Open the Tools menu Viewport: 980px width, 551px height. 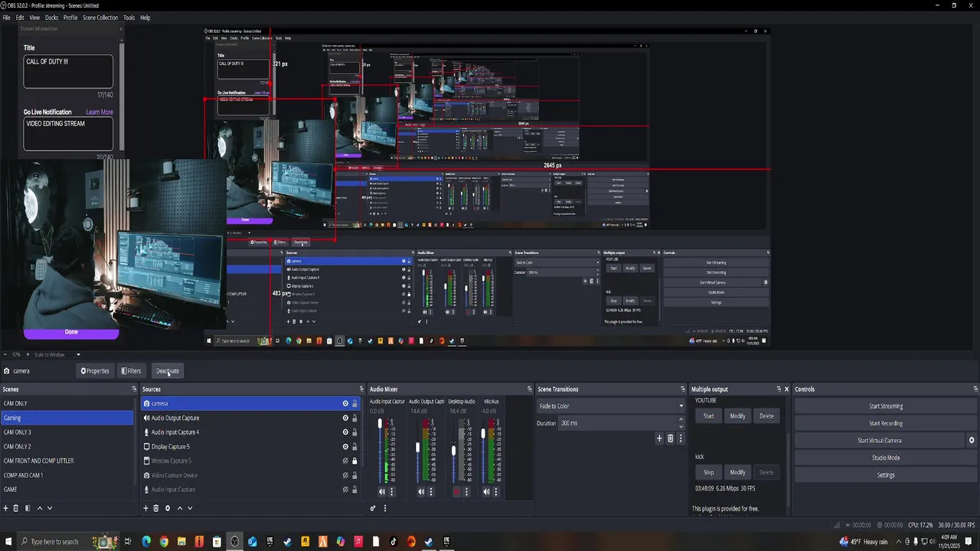tap(129, 18)
